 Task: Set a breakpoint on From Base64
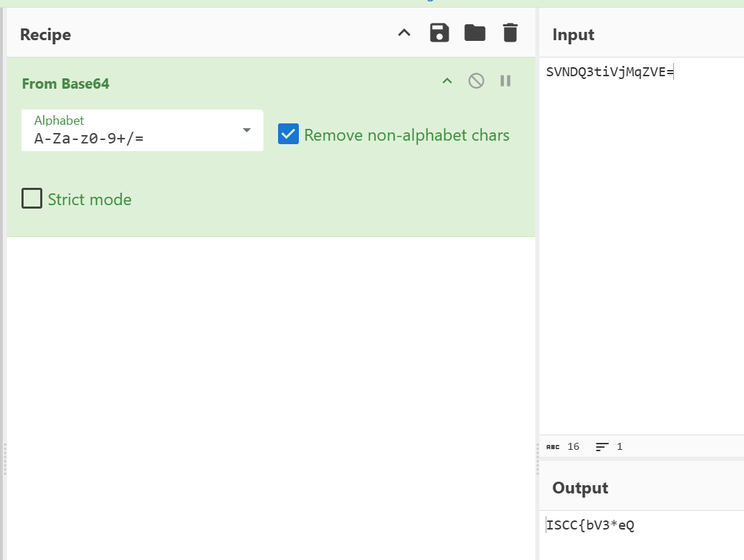[505, 82]
